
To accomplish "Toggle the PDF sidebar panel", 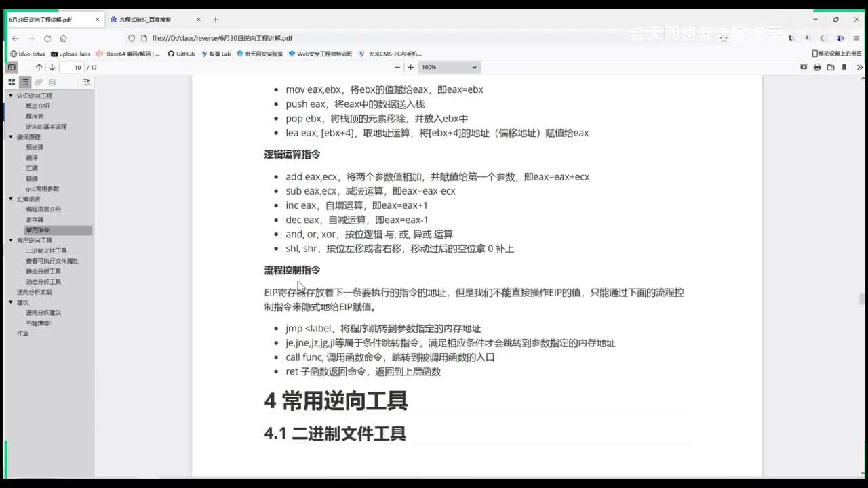I will 12,68.
